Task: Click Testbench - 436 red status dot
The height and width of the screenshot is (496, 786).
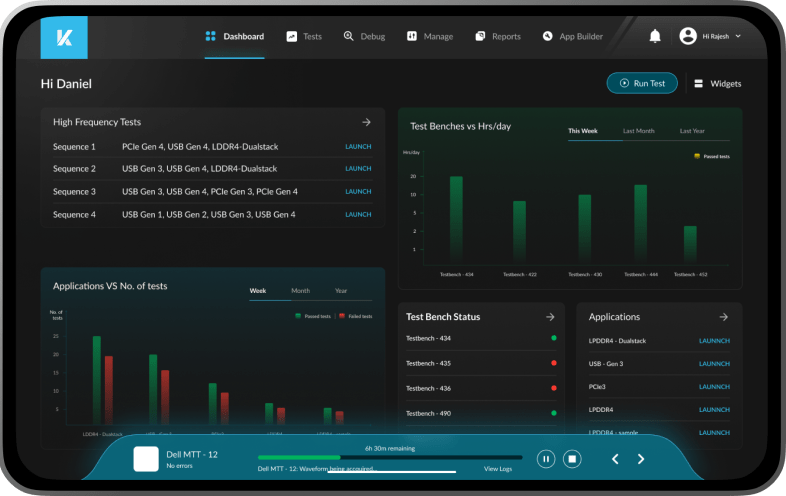Action: pyautogui.click(x=554, y=388)
